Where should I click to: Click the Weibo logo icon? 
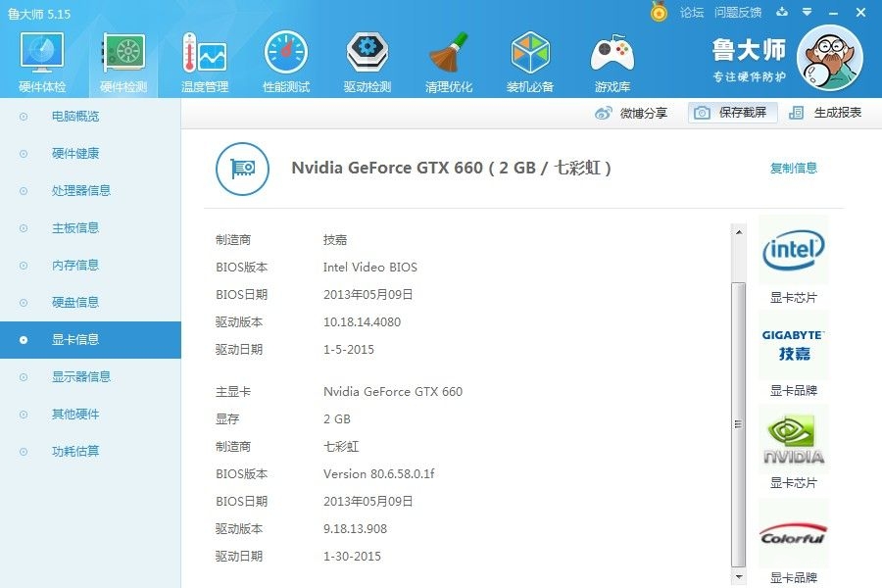click(603, 113)
